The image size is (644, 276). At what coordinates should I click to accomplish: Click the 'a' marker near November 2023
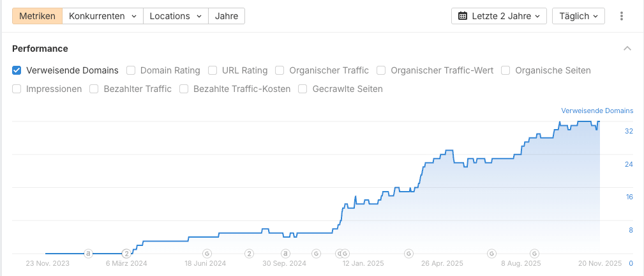click(x=88, y=253)
